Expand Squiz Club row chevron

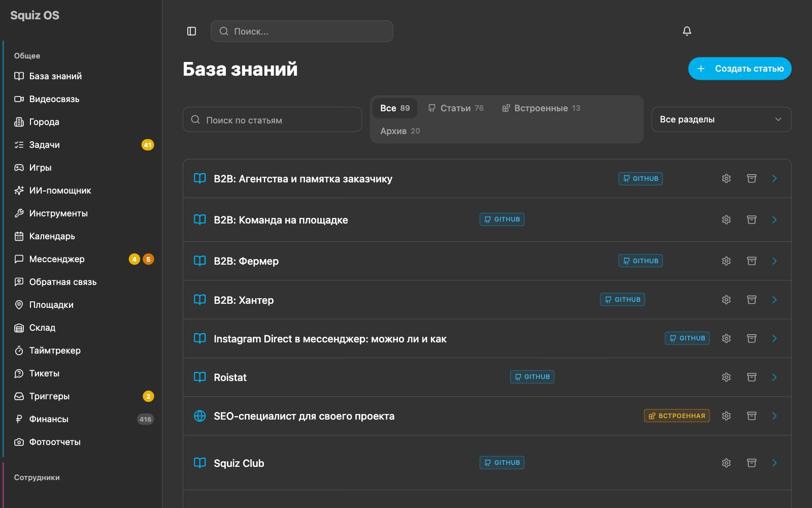pos(774,463)
